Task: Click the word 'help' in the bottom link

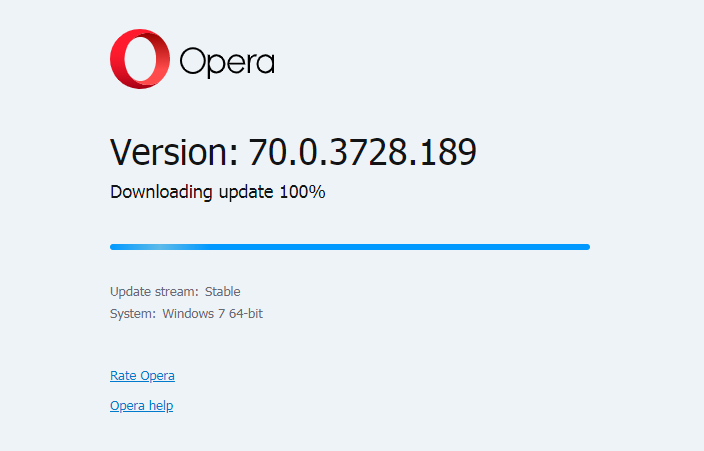Action: point(160,406)
